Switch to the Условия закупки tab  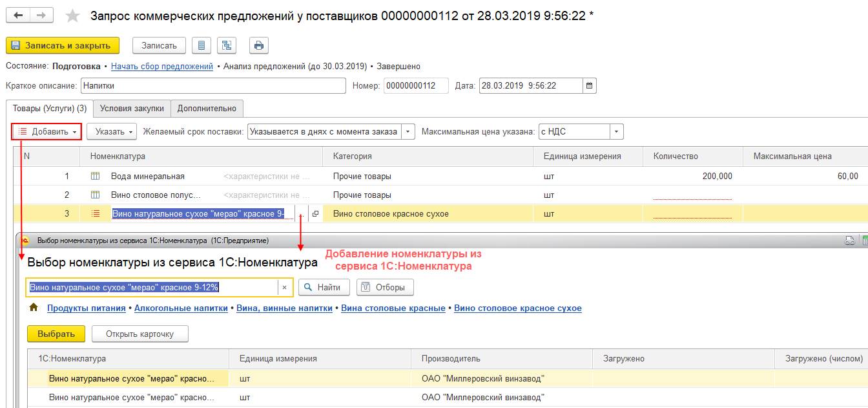(x=132, y=108)
